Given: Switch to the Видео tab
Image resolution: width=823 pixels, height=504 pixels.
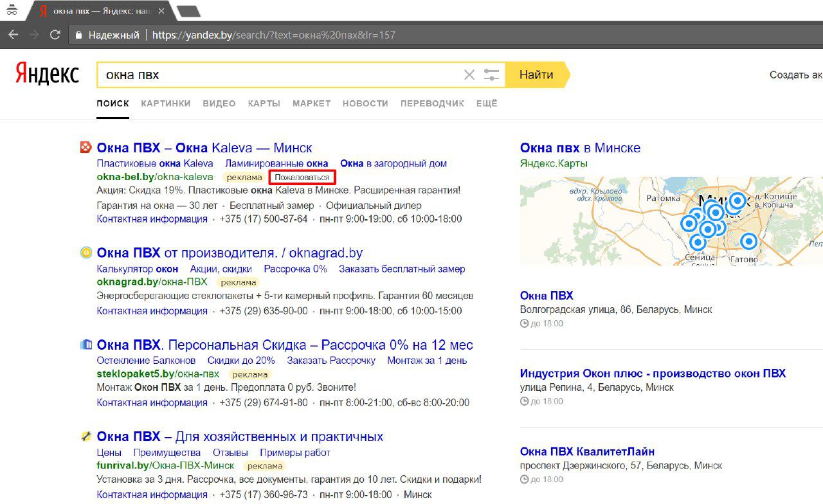Looking at the screenshot, I should (219, 103).
